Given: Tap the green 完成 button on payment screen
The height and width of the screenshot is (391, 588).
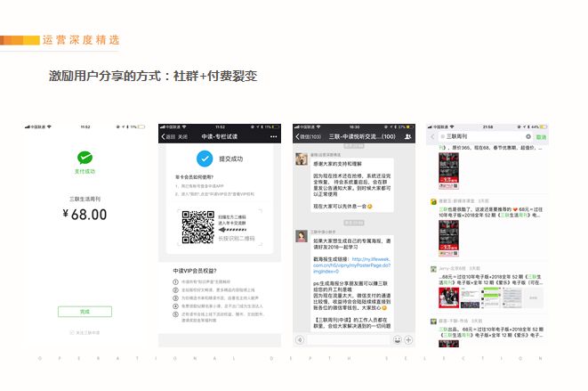Looking at the screenshot, I should [85, 312].
